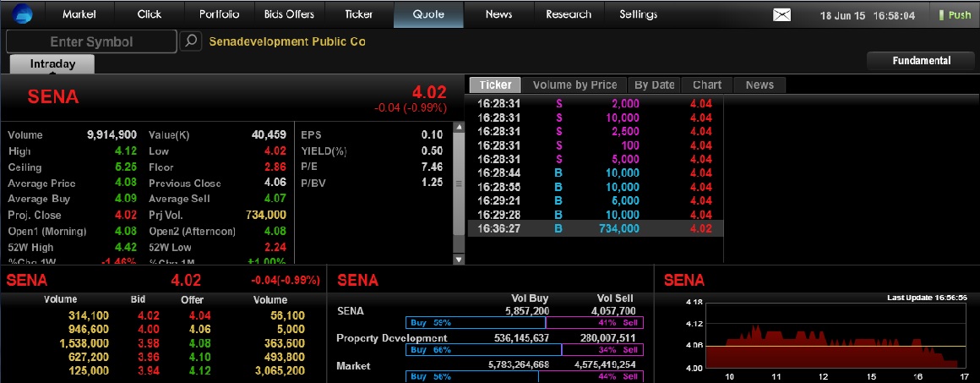The image size is (980, 383).
Task: Open the Portfolio menu
Action: pyautogui.click(x=220, y=14)
